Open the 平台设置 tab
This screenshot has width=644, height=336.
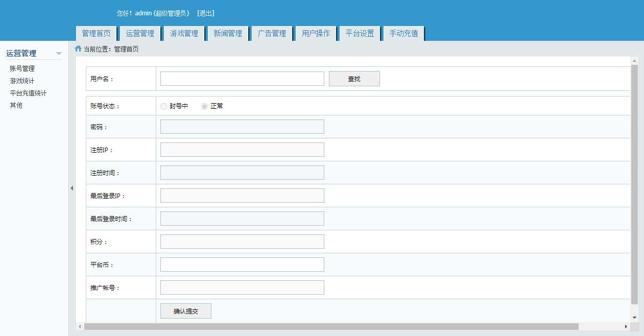click(x=359, y=33)
